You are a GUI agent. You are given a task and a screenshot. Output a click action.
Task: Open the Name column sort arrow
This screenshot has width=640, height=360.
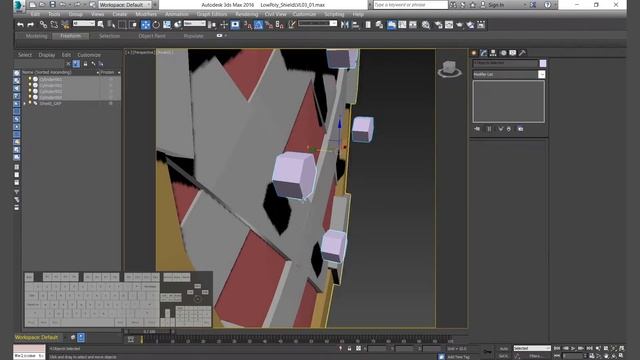tap(98, 73)
